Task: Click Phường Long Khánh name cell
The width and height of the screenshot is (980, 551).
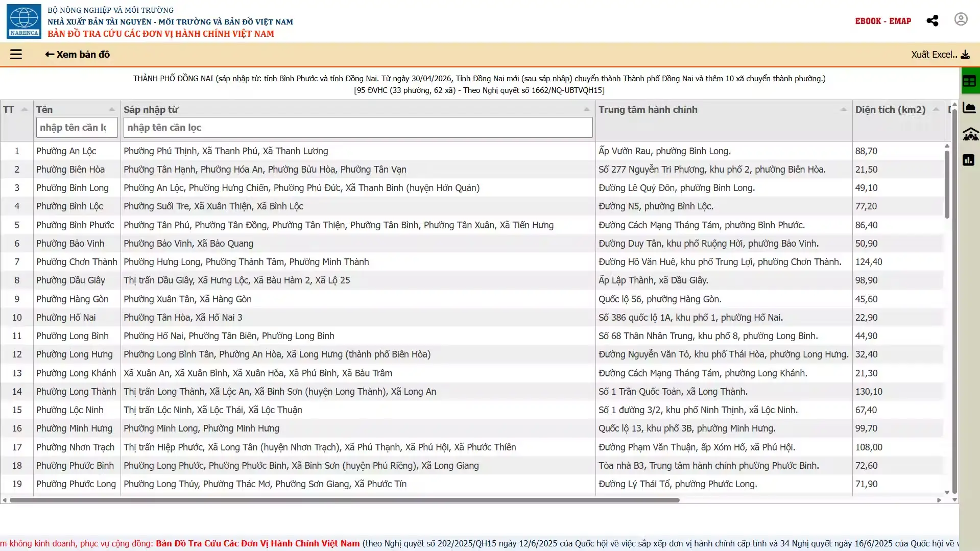Action: (x=76, y=373)
